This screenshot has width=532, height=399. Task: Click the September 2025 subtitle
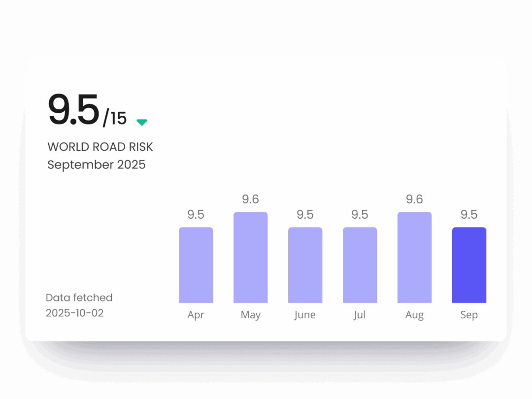pyautogui.click(x=97, y=165)
